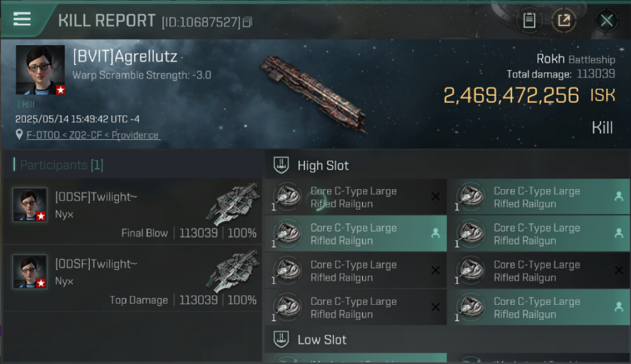Image resolution: width=631 pixels, height=364 pixels.
Task: Click the Low Slot section icon
Action: click(x=282, y=339)
